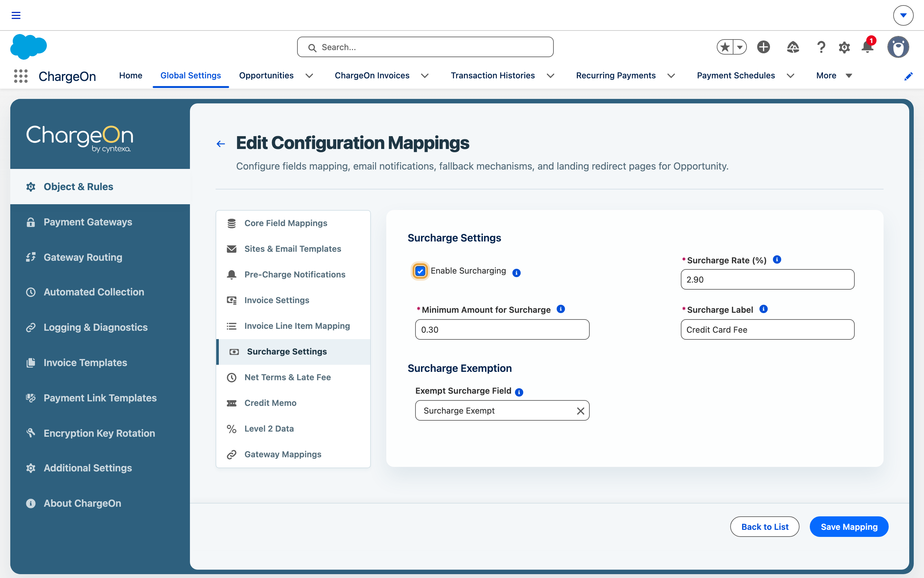Viewport: 924px width, 578px height.
Task: Click info icon next to Enable Surcharging
Action: point(516,273)
